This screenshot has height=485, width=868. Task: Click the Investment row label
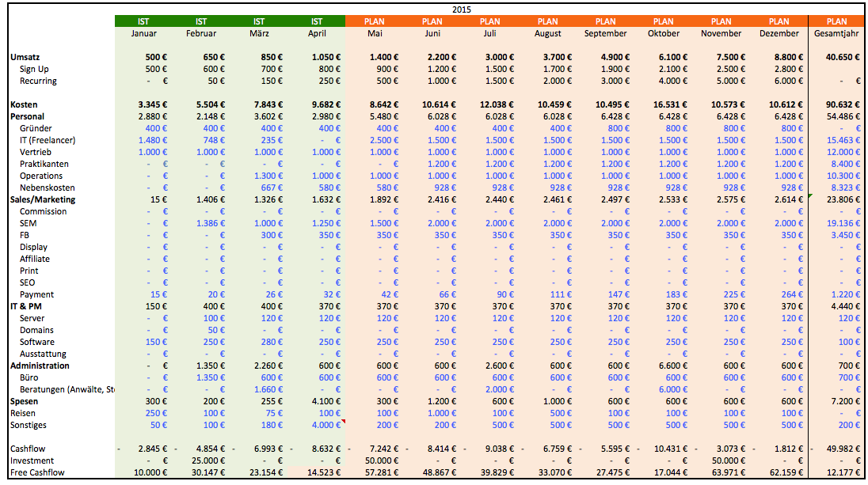coord(32,460)
